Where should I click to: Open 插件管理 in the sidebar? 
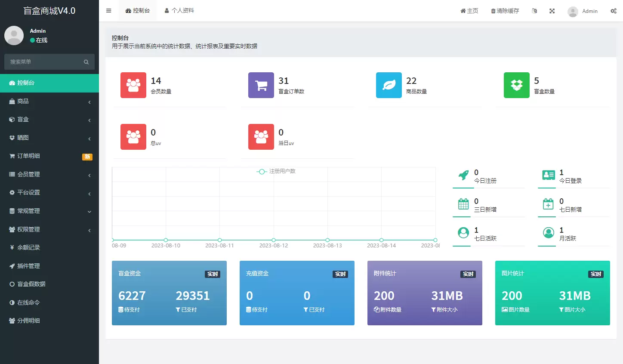pos(49,266)
